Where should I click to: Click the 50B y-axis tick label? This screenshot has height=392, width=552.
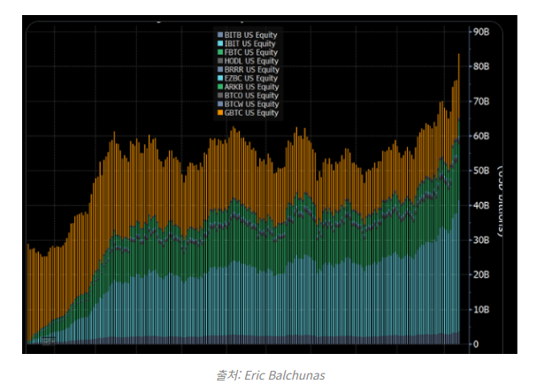point(481,171)
